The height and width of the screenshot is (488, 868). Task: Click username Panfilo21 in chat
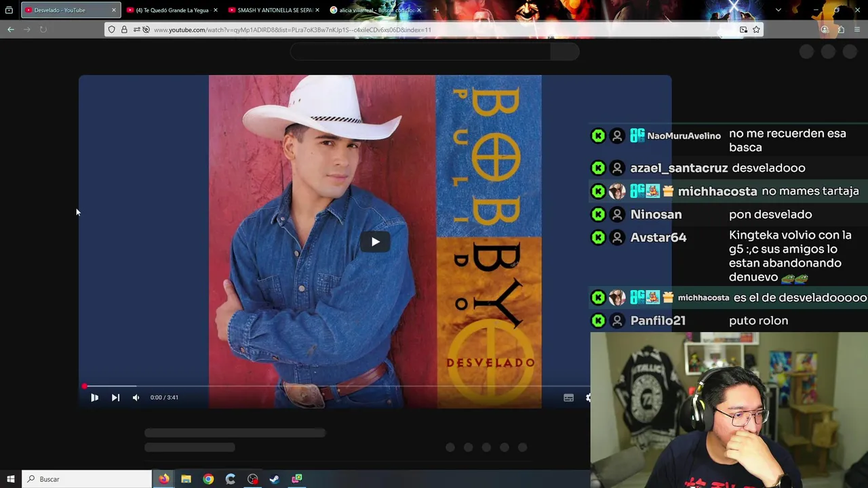point(658,321)
